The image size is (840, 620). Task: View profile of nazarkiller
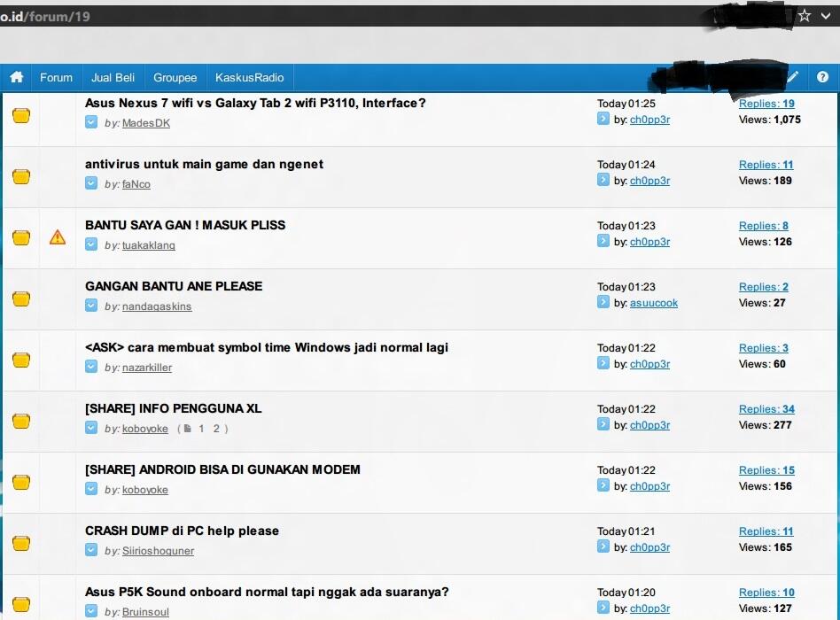point(147,368)
